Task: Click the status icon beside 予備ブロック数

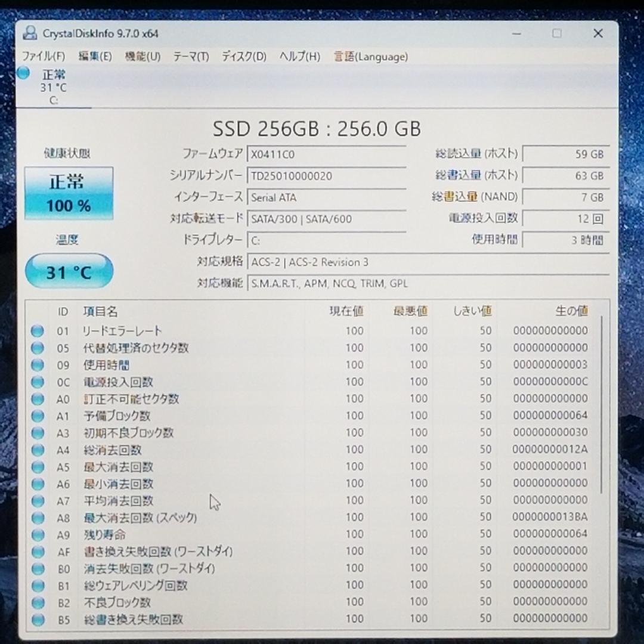Action: coord(37,416)
